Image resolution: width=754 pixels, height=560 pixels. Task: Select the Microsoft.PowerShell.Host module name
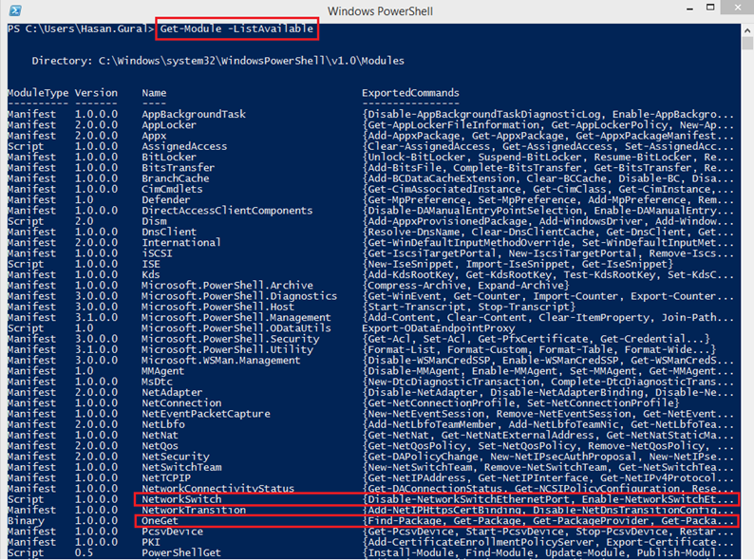[217, 307]
